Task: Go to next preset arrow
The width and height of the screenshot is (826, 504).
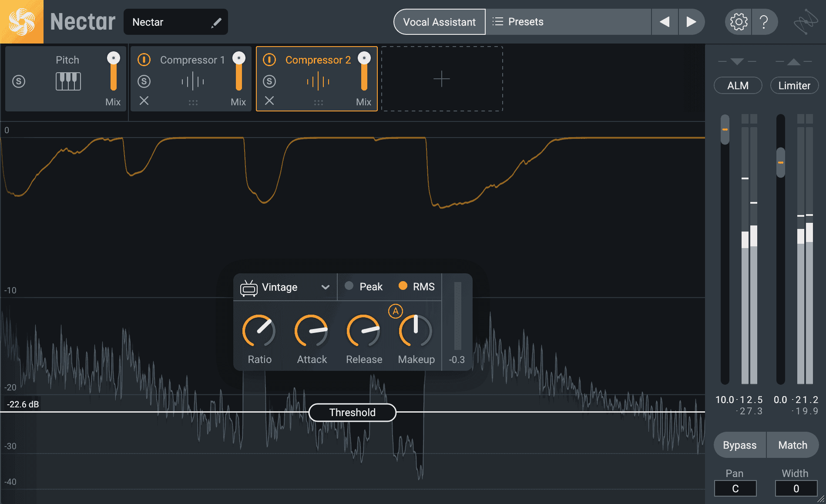Action: [691, 22]
